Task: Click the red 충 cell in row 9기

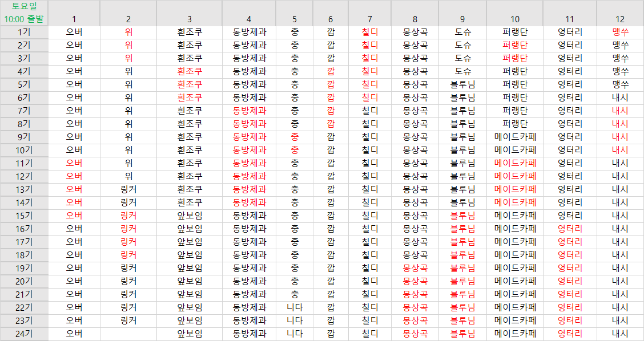Action: coord(295,137)
